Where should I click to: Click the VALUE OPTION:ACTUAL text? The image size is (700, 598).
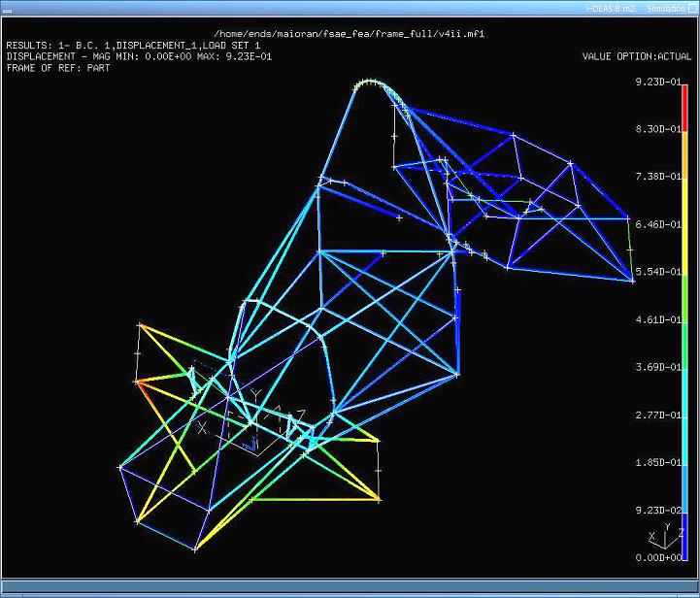pyautogui.click(x=637, y=56)
